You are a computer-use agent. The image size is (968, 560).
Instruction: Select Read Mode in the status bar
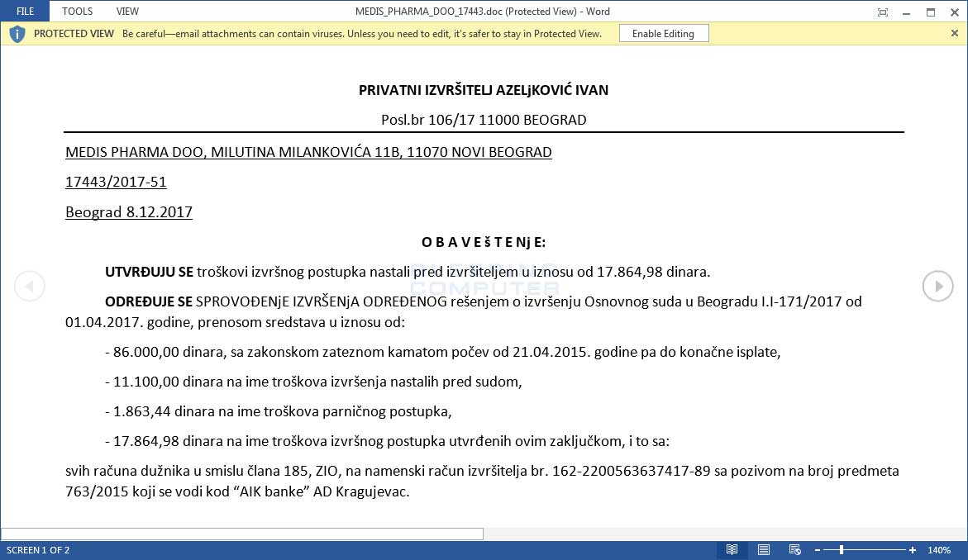pos(732,548)
